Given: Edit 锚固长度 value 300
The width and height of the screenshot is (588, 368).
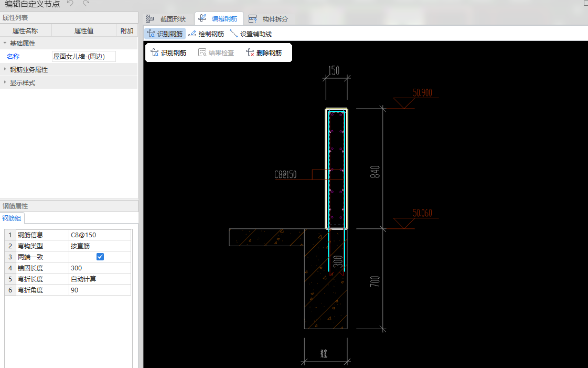Looking at the screenshot, I should 100,268.
